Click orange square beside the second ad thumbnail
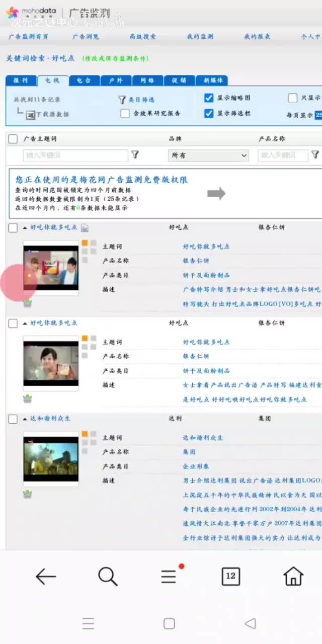The width and height of the screenshot is (322, 644). [85, 339]
